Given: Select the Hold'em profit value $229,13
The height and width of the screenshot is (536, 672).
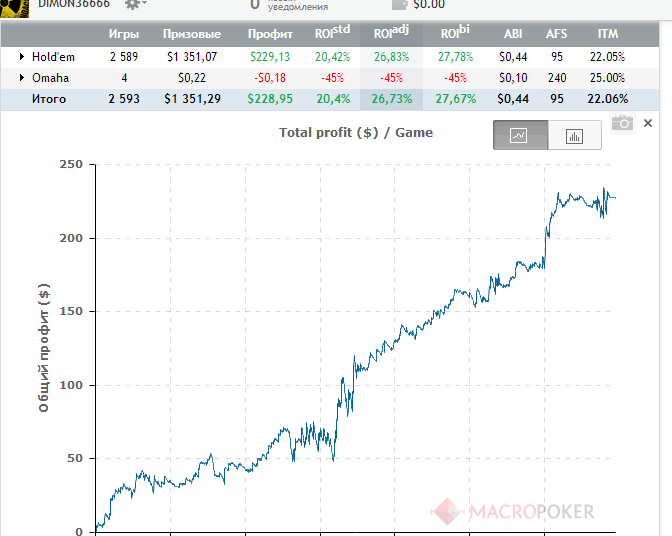Looking at the screenshot, I should coord(270,57).
